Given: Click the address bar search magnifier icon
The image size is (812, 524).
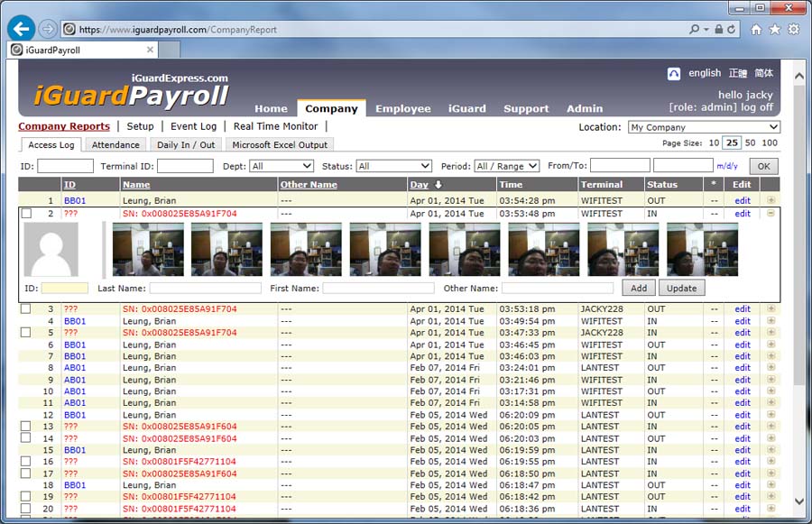Looking at the screenshot, I should (x=694, y=30).
